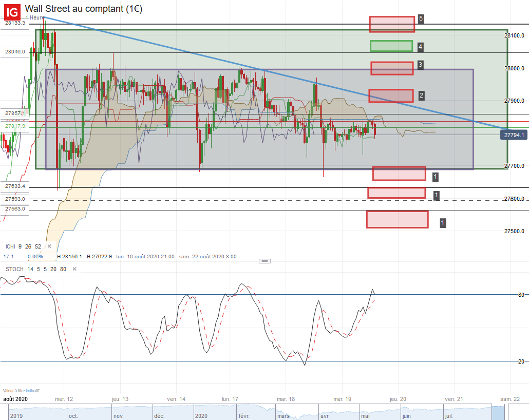Click the août 2020 month label

click(x=15, y=399)
